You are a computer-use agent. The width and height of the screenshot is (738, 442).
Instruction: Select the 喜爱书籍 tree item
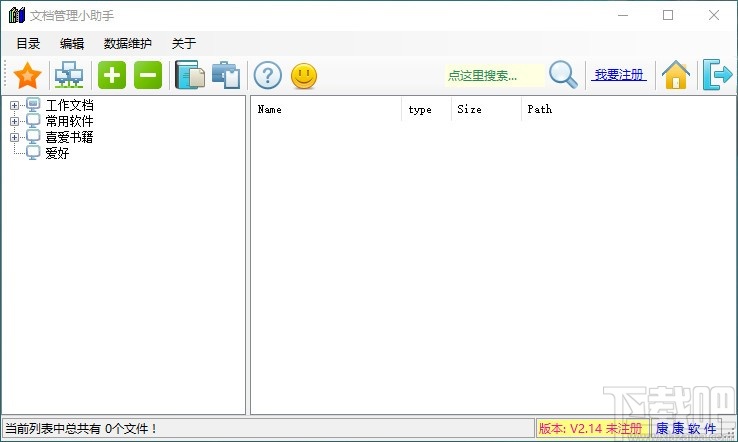pyautogui.click(x=69, y=137)
